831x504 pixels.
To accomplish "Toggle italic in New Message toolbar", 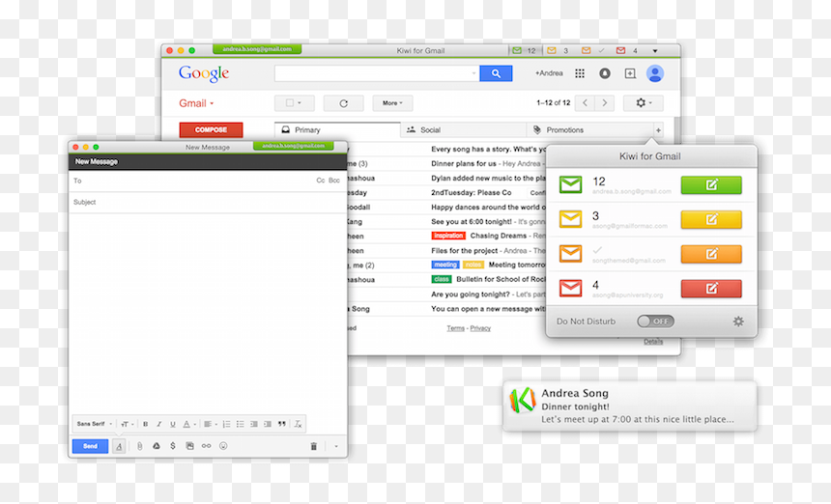I will [158, 424].
